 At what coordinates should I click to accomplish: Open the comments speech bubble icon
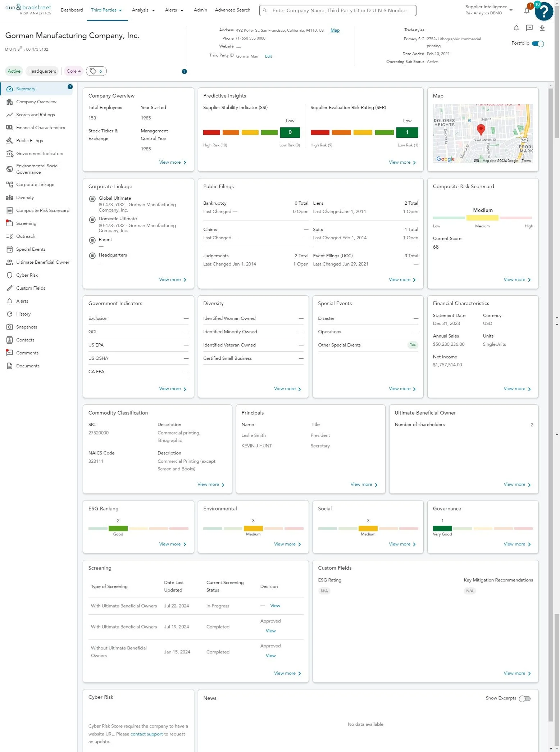click(x=529, y=28)
